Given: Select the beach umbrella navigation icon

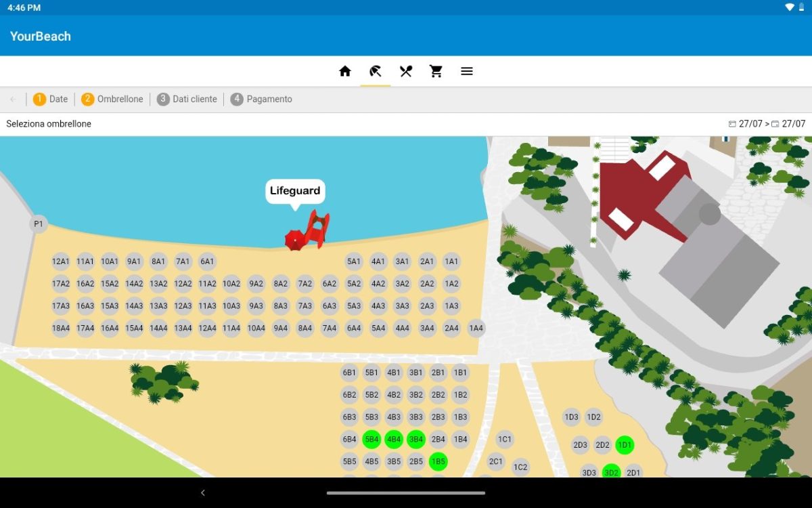Looking at the screenshot, I should [x=376, y=71].
